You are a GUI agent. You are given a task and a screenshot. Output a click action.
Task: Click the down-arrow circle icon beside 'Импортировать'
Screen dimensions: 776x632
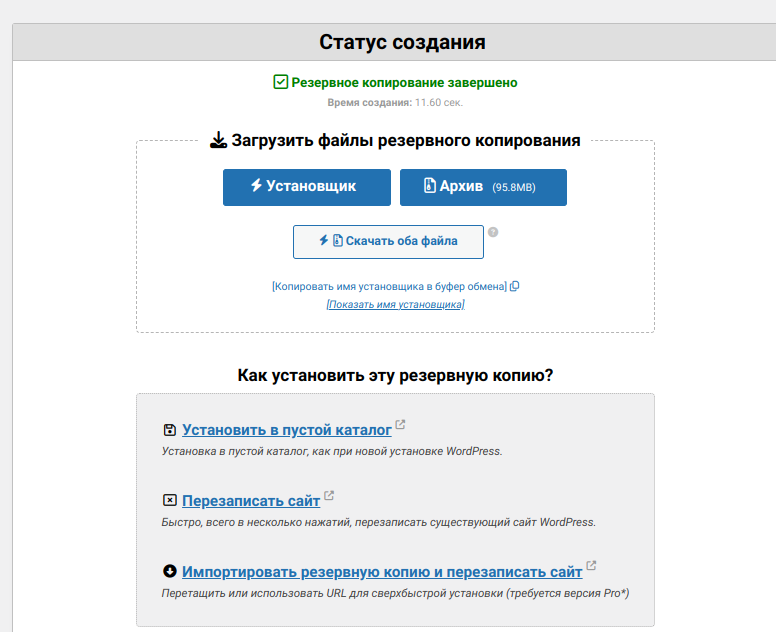(x=169, y=571)
